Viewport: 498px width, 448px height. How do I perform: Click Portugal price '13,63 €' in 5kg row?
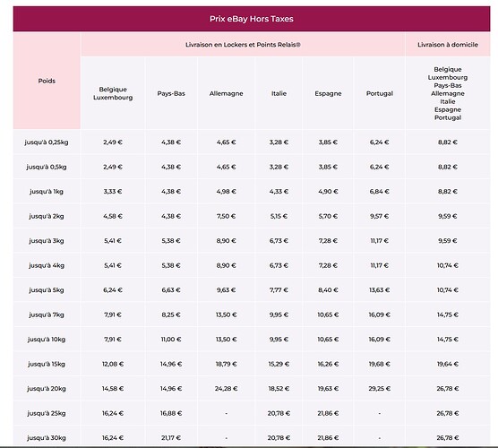point(380,290)
